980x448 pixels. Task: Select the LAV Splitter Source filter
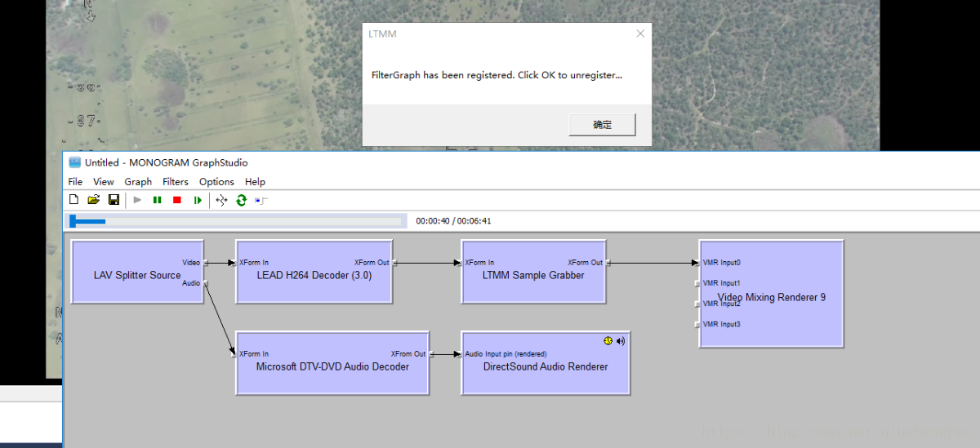pyautogui.click(x=137, y=272)
